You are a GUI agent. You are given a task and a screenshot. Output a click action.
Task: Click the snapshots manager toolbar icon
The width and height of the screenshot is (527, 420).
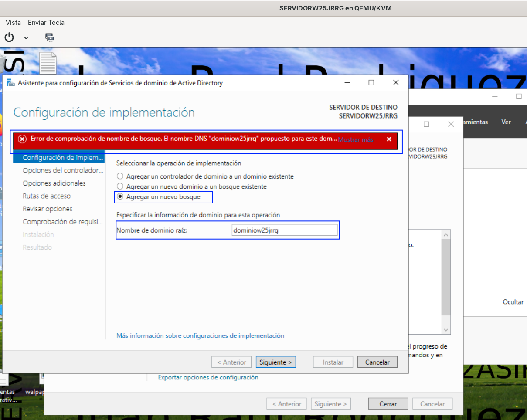tap(50, 37)
